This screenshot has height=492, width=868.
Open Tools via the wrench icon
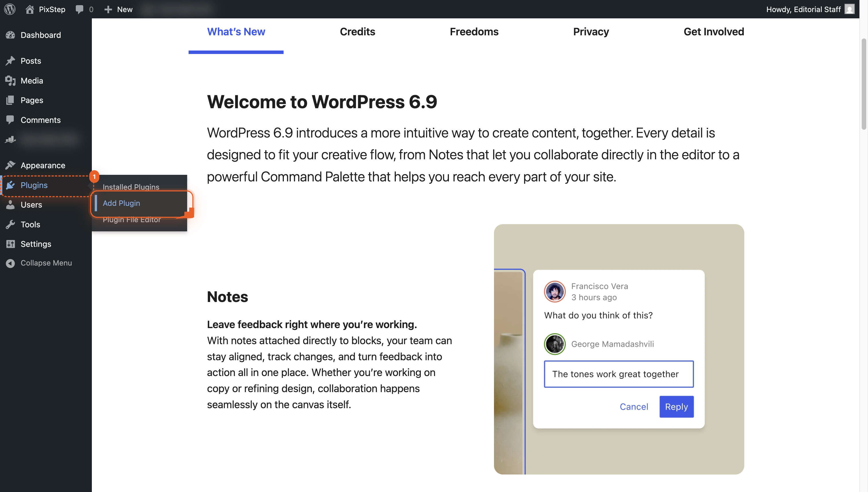[10, 224]
